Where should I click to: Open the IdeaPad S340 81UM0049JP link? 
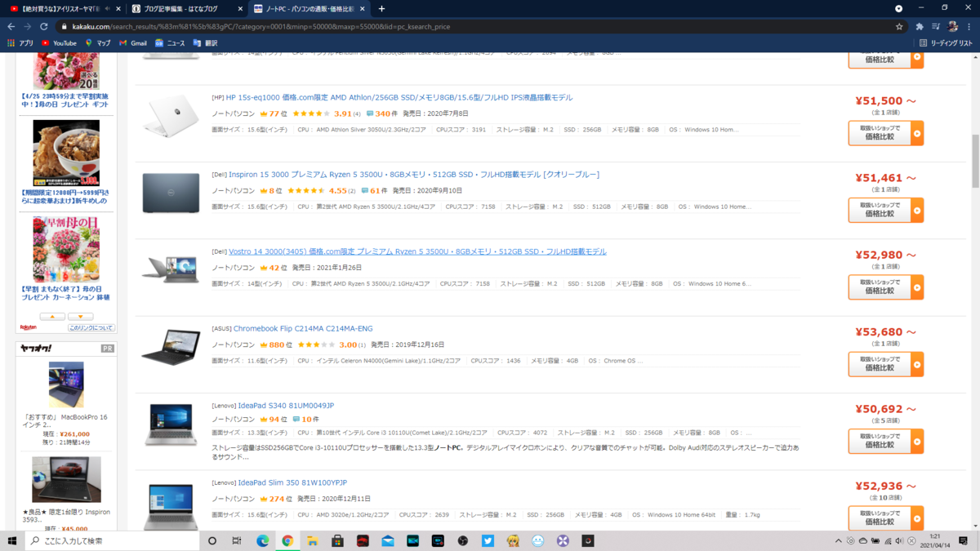[286, 406]
